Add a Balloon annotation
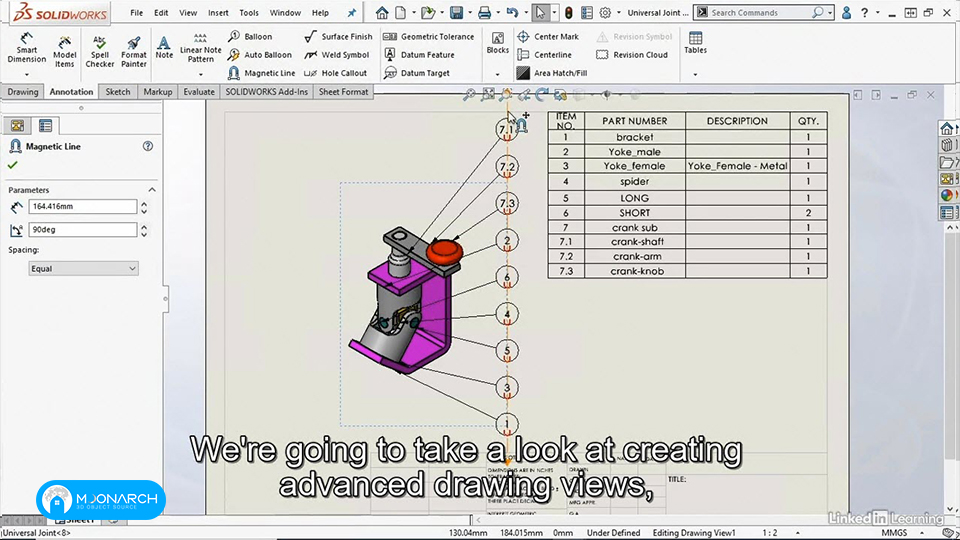 (x=250, y=37)
